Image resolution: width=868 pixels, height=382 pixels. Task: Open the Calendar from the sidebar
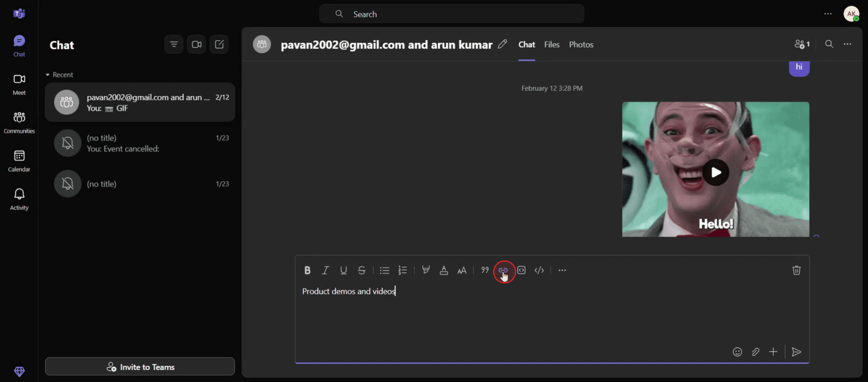tap(19, 160)
